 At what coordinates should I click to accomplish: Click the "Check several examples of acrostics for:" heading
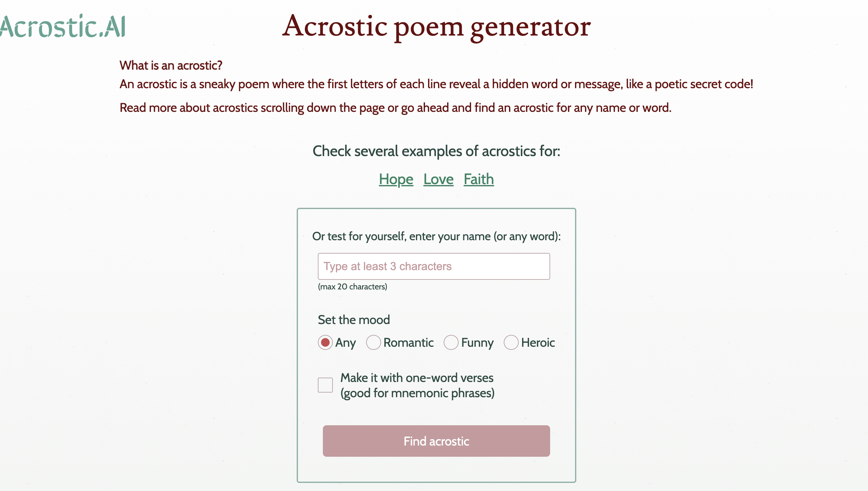[436, 151]
